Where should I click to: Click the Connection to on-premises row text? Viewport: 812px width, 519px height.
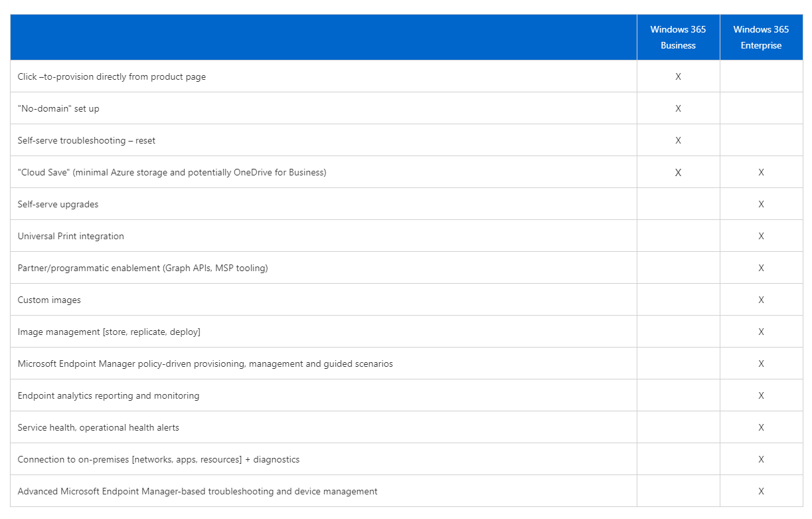tap(159, 459)
